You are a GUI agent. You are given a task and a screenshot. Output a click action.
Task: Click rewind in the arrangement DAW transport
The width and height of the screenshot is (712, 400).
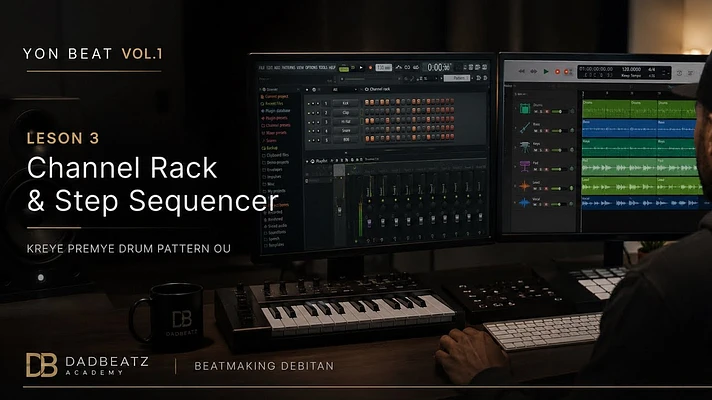coord(522,71)
